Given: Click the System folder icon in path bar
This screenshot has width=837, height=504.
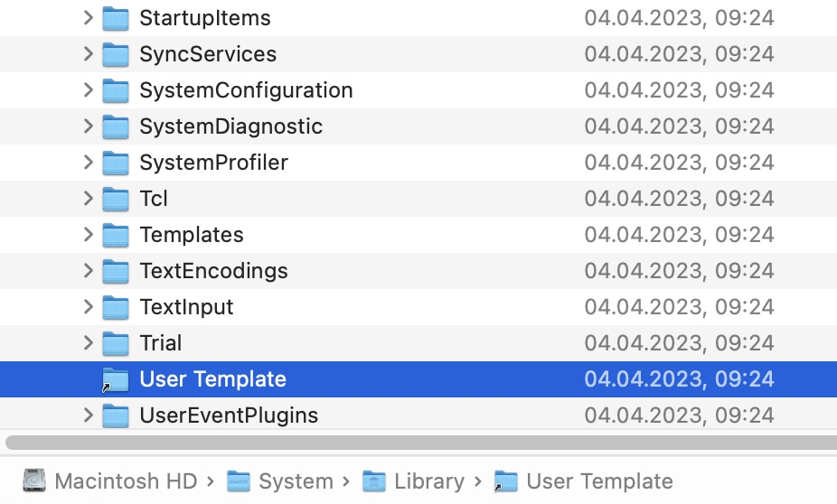Looking at the screenshot, I should [239, 481].
